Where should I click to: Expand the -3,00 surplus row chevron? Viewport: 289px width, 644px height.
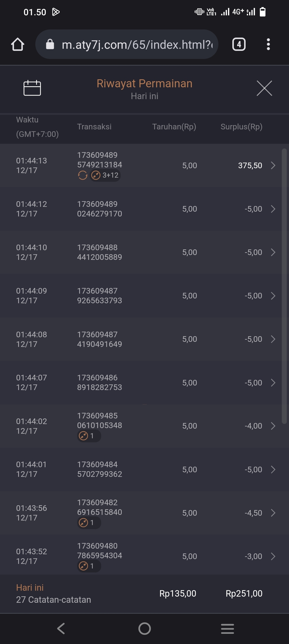tap(273, 556)
